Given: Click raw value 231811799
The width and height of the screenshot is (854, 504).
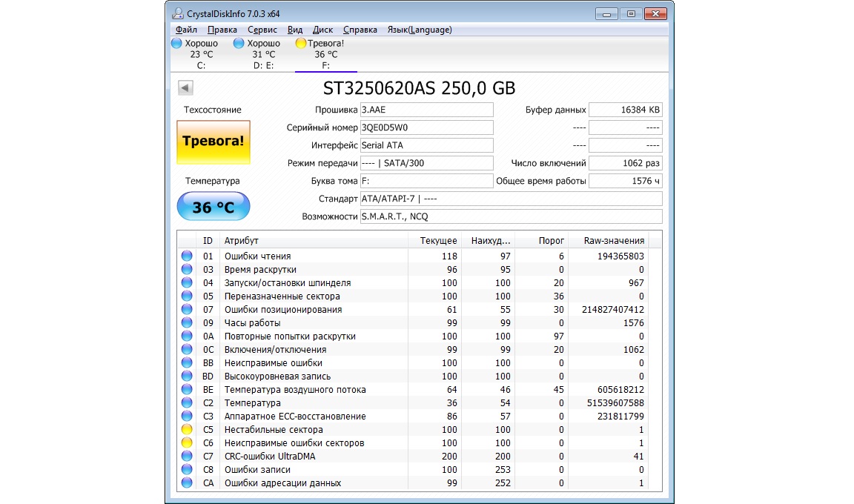Looking at the screenshot, I should tap(620, 416).
